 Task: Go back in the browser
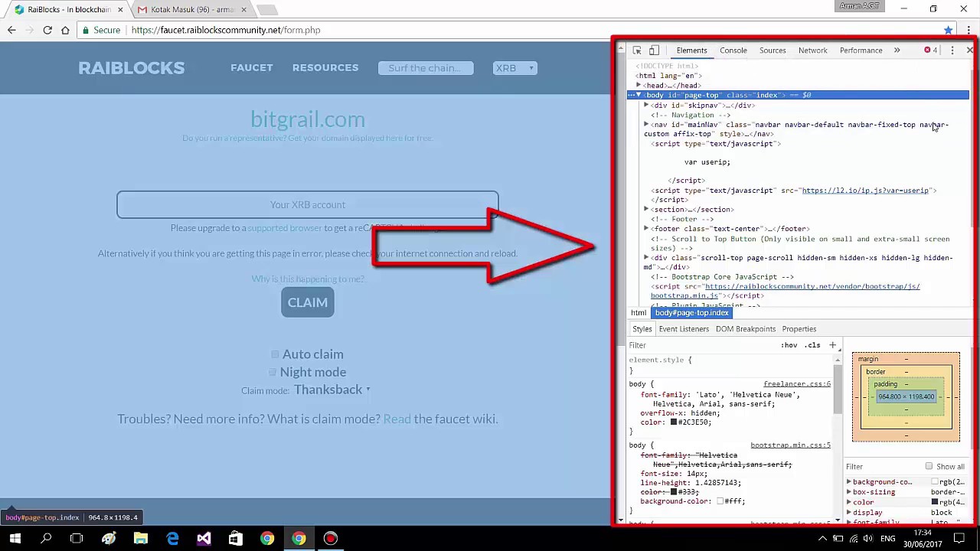[x=11, y=30]
